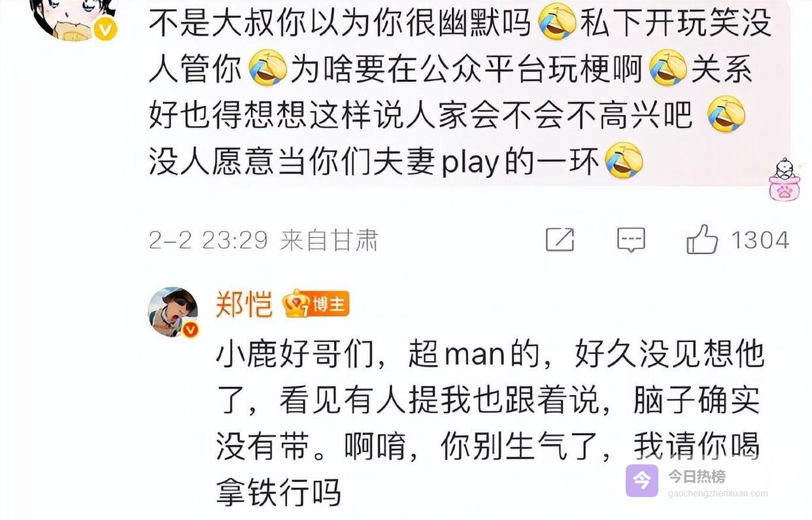Click the orange V badge on 郑恺's avatar
812x520 pixels.
(x=190, y=330)
